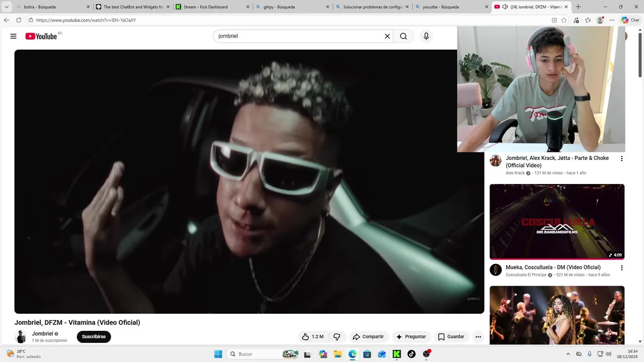Click the Vitamina video player
Viewport: 644px width, 362px height.
tap(249, 182)
